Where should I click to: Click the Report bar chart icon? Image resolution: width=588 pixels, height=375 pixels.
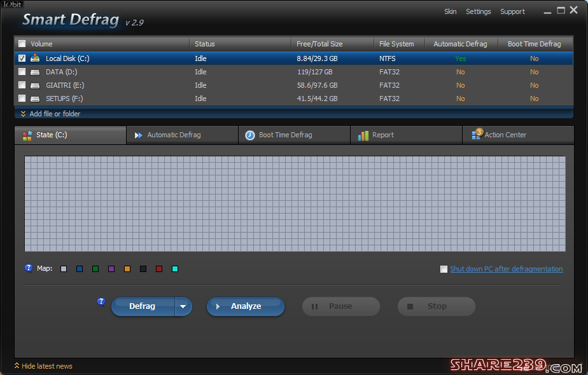[x=363, y=135]
